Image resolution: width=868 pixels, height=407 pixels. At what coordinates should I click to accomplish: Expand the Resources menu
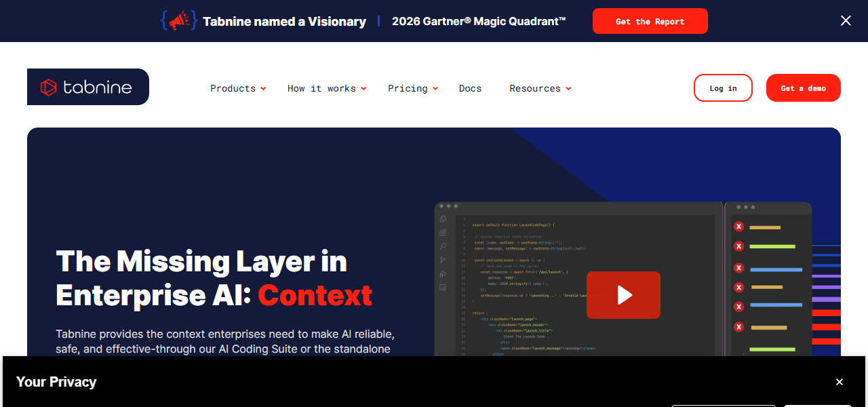click(x=540, y=88)
